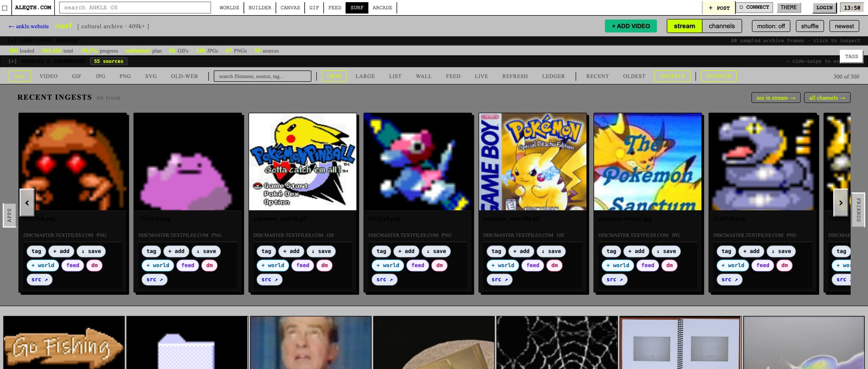Toggle the SHUFFLE filter option

click(672, 76)
